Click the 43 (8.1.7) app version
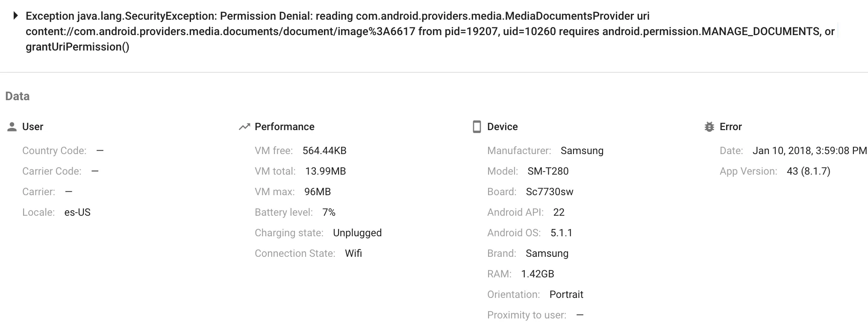The width and height of the screenshot is (868, 330). tap(808, 171)
